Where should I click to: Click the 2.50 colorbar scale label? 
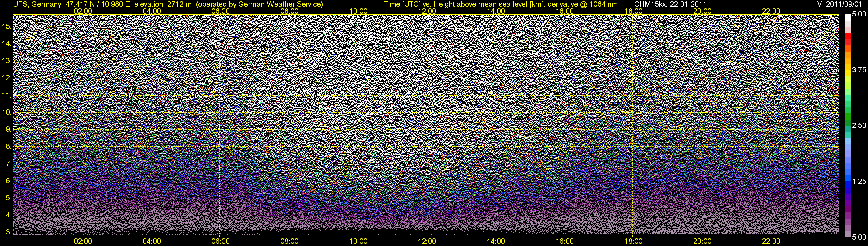pyautogui.click(x=859, y=126)
